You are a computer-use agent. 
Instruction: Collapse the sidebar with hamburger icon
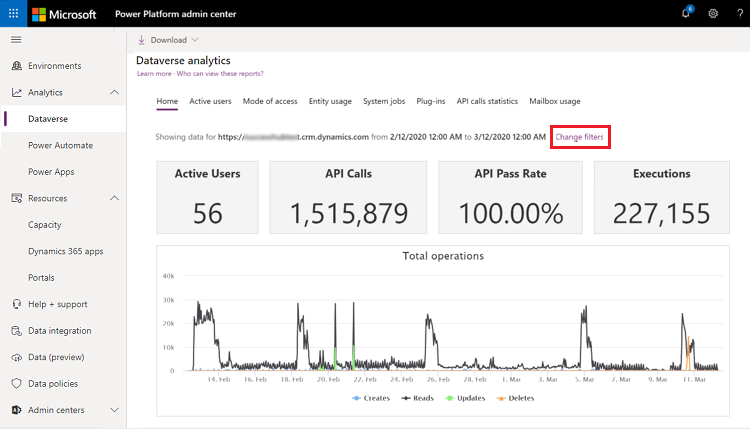16,40
